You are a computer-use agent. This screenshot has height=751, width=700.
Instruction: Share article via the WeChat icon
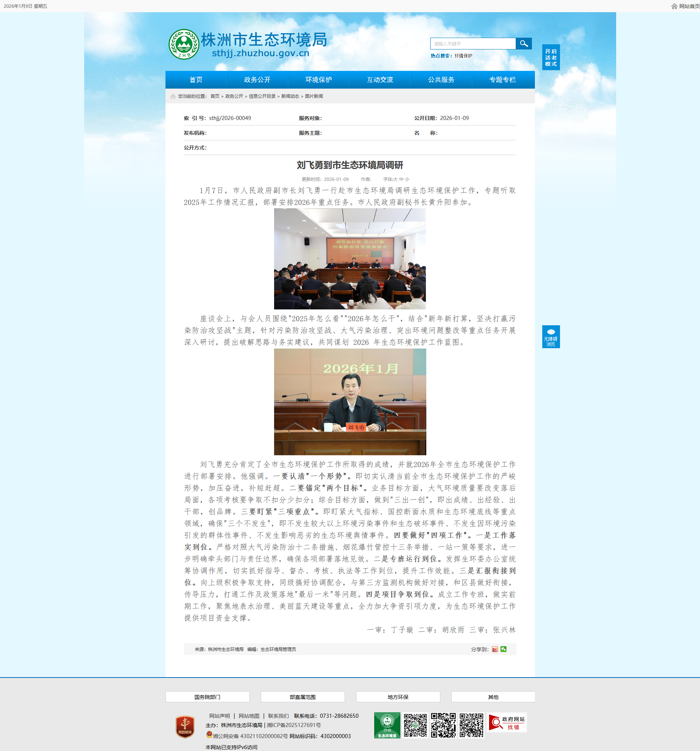pos(503,649)
